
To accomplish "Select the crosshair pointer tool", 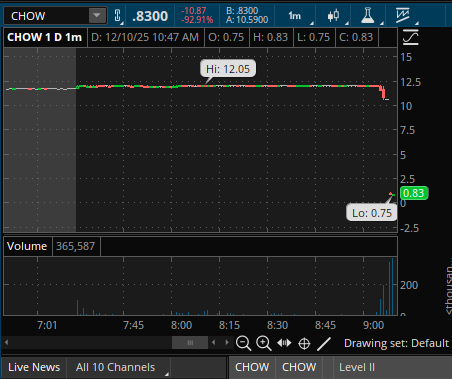I will (x=304, y=343).
